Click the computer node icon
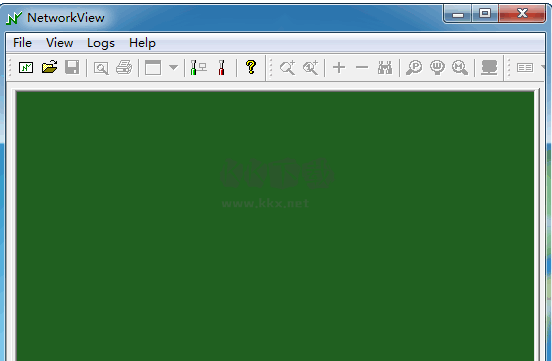This screenshot has width=552, height=361. tap(489, 67)
